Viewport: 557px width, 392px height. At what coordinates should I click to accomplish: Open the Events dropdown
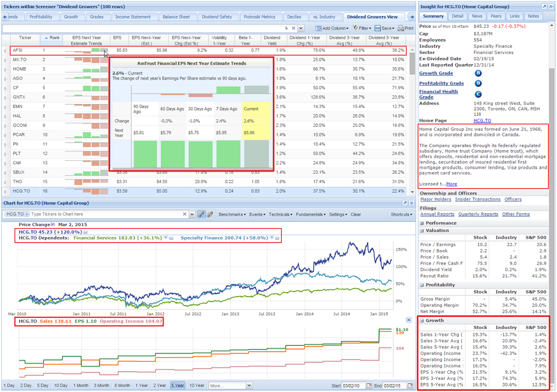point(257,214)
